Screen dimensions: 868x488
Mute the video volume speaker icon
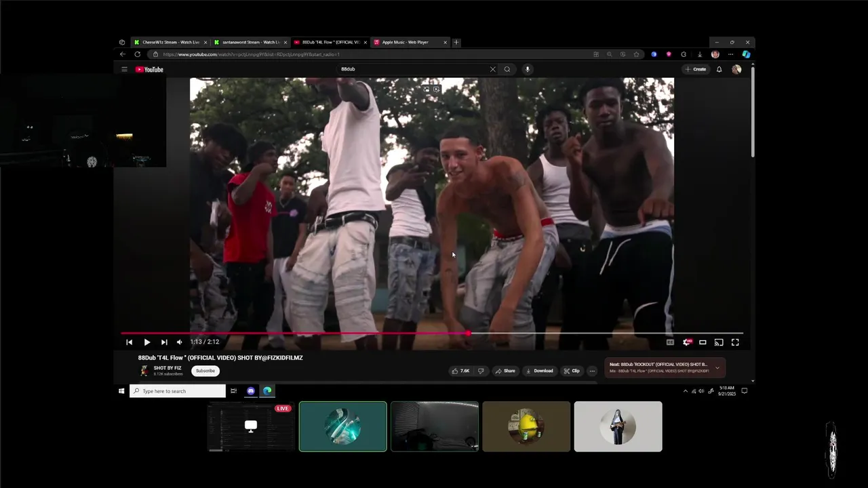[179, 342]
